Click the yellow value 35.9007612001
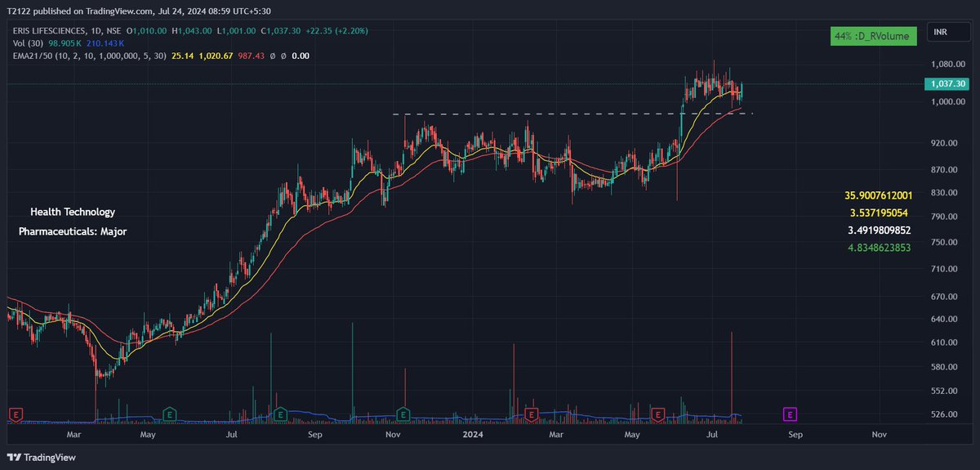This screenshot has height=470, width=980. [x=879, y=195]
